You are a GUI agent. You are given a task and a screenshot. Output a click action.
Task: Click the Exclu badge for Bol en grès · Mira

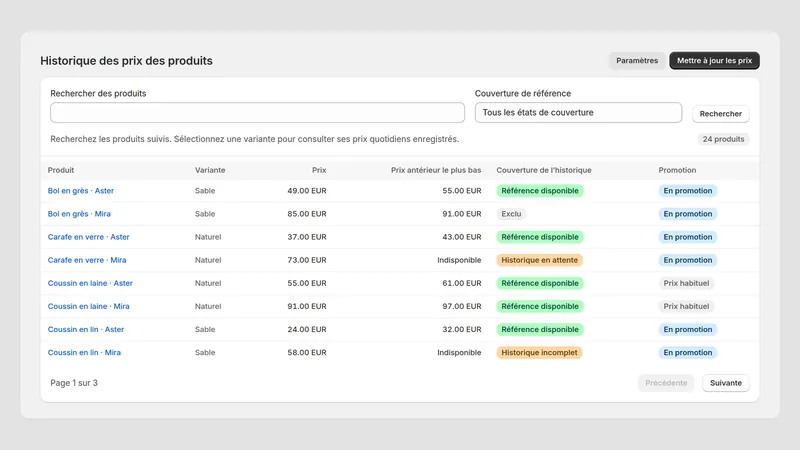coord(511,214)
